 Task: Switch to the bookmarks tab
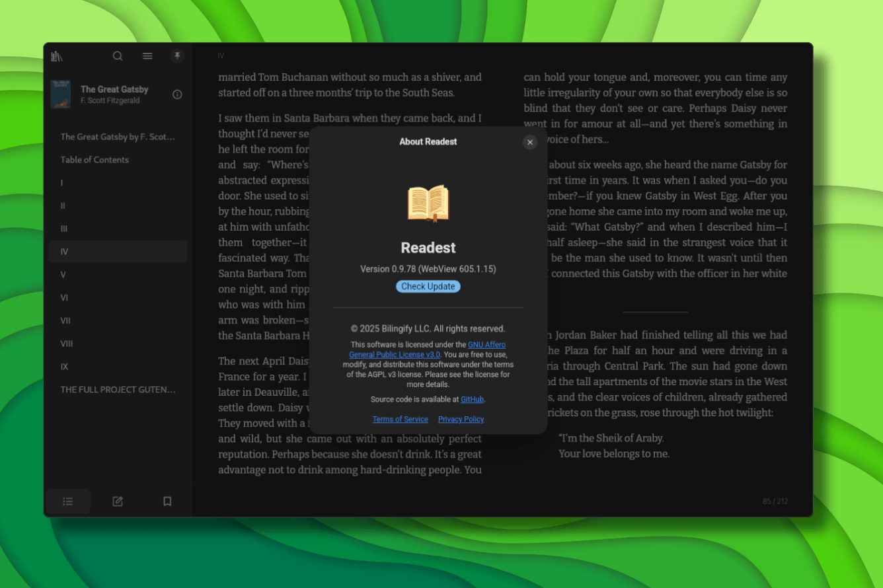[x=167, y=501]
